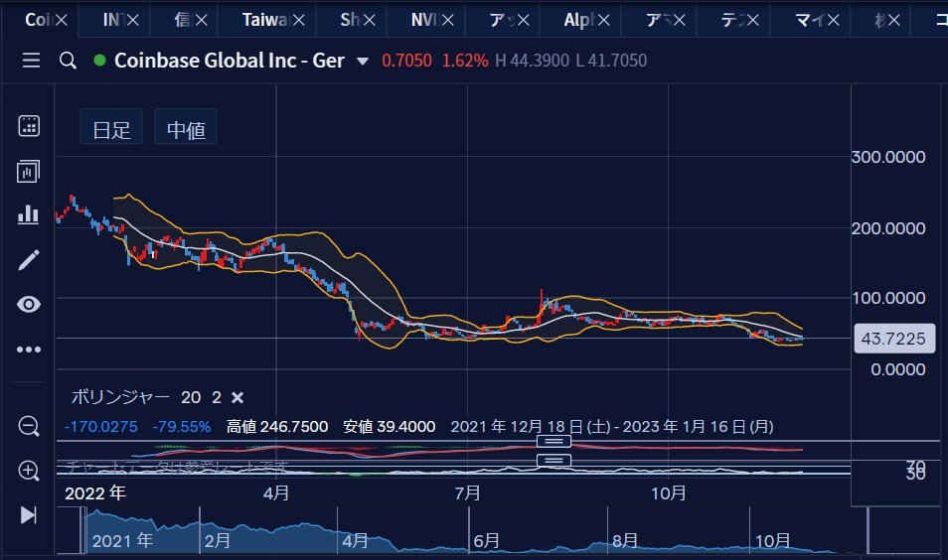948x560 pixels.
Task: Expand the Coinbase Global Inc symbol dropdown
Action: [363, 61]
